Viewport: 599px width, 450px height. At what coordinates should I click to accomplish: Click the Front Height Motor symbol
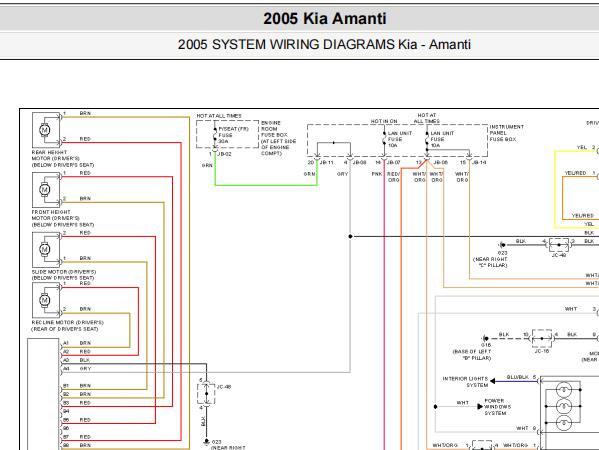(46, 189)
